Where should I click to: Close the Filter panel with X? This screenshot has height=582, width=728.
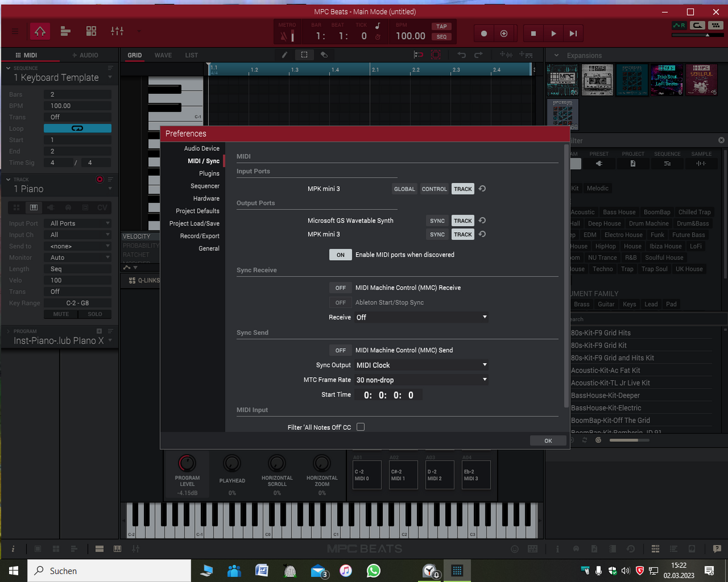[x=721, y=141]
